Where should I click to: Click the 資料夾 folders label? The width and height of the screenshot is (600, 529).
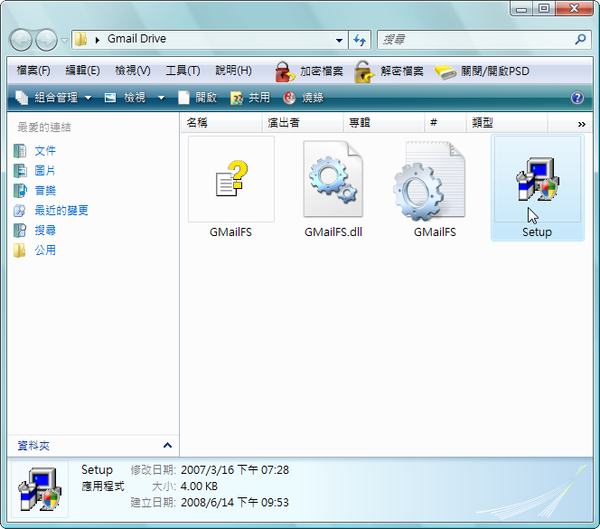pos(34,446)
